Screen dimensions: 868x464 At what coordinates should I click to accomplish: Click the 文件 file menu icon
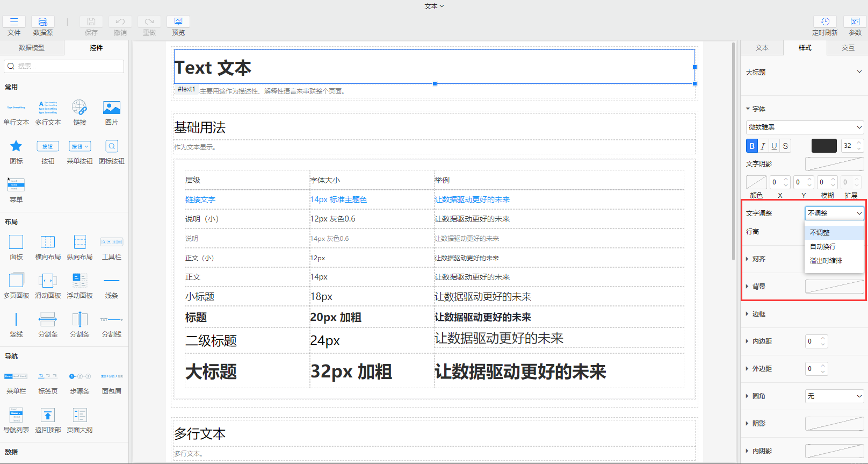(x=14, y=22)
